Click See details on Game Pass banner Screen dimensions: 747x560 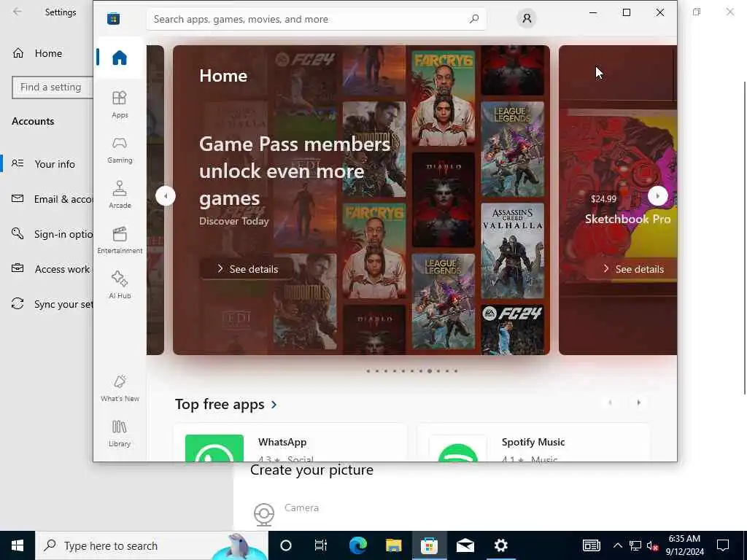[247, 269]
